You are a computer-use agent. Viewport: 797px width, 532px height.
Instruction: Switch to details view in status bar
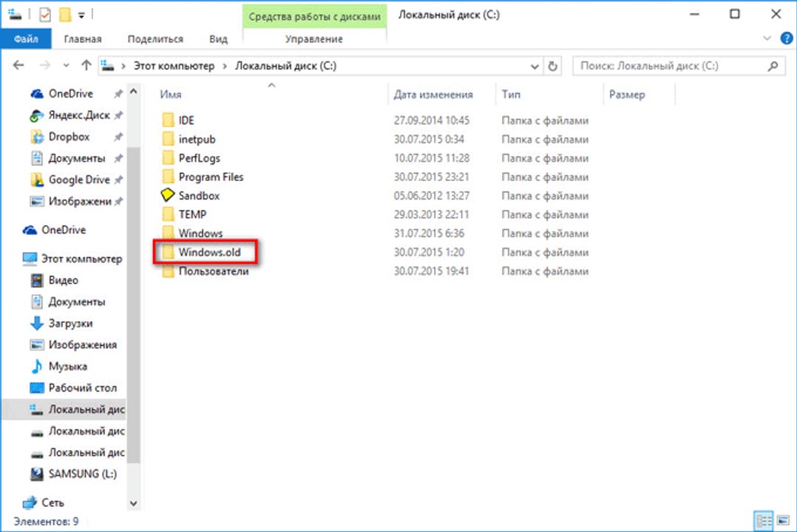tap(764, 521)
